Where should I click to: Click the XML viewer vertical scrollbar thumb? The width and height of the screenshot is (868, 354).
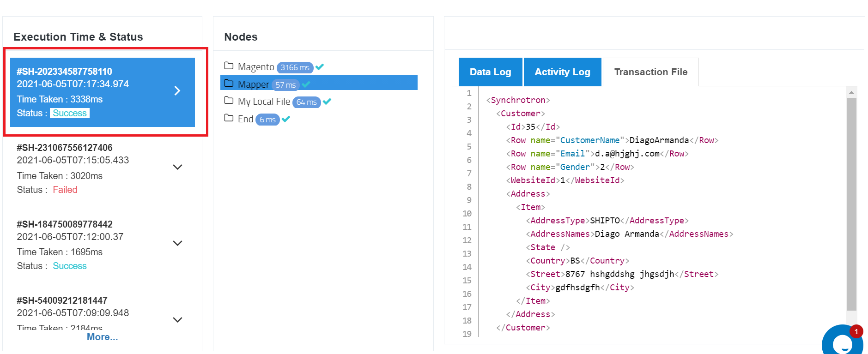point(851,204)
